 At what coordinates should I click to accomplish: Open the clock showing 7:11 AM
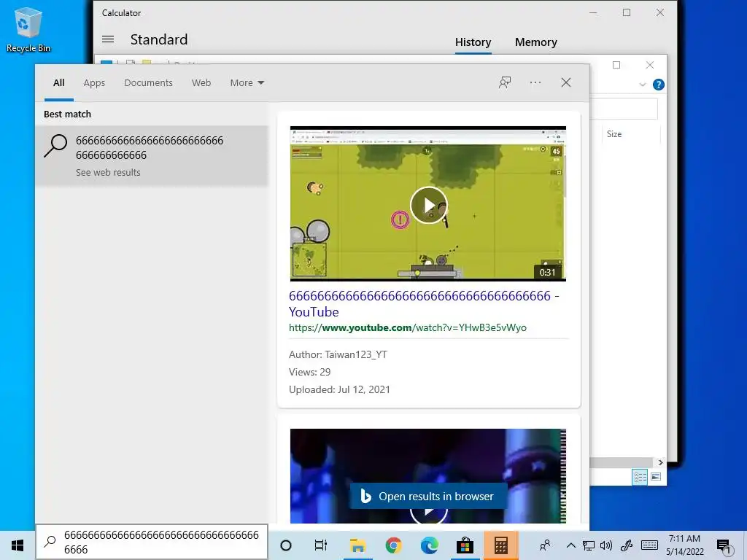pyautogui.click(x=684, y=545)
